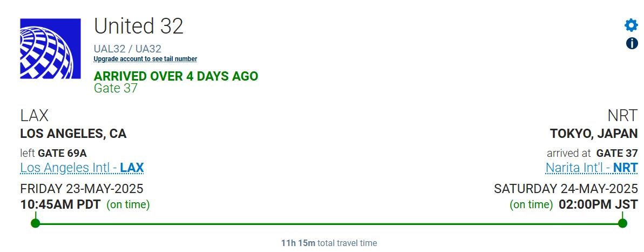The width and height of the screenshot is (644, 252).
Task: Click the "left GATE 69A" departure gate text
Action: pyautogui.click(x=53, y=154)
